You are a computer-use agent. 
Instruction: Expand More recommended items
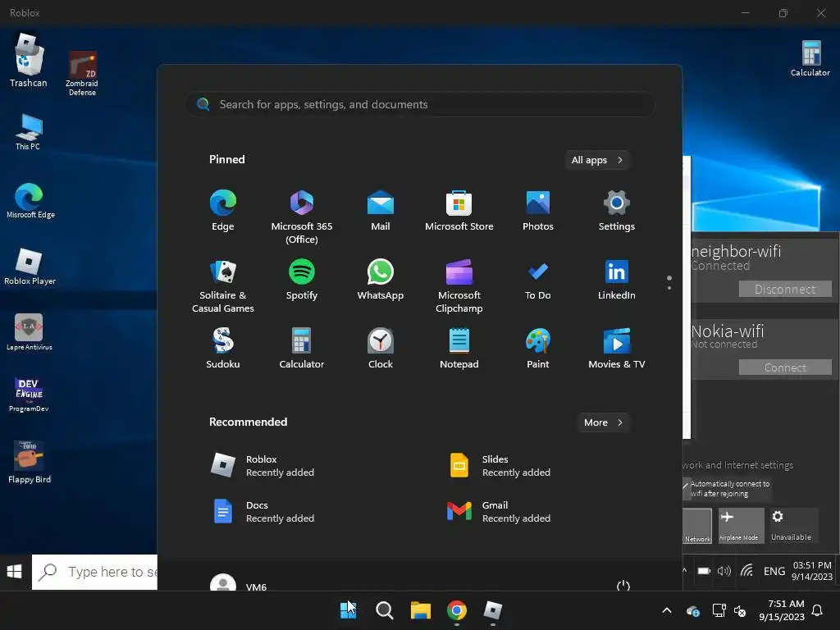click(603, 422)
